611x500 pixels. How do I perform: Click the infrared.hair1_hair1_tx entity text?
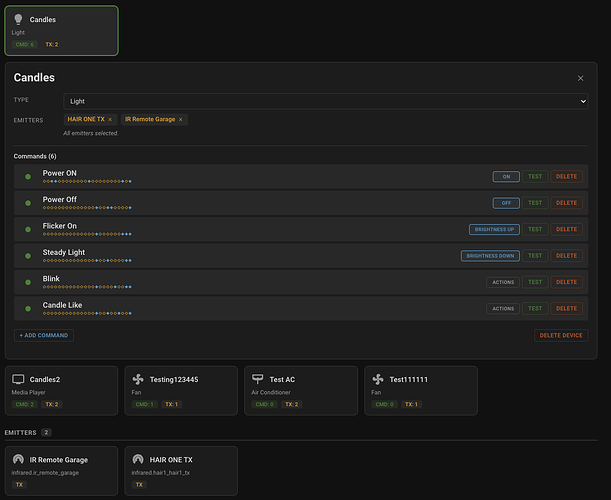point(161,472)
